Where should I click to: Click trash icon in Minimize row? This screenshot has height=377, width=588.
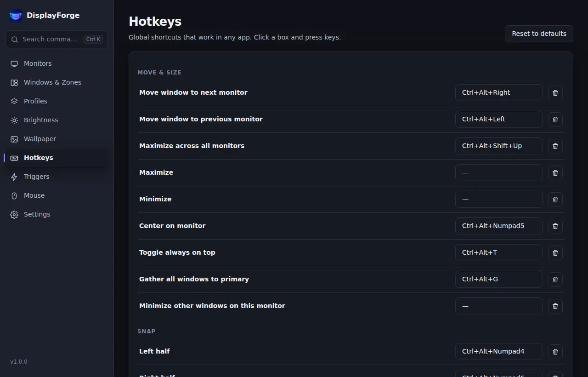coord(555,200)
